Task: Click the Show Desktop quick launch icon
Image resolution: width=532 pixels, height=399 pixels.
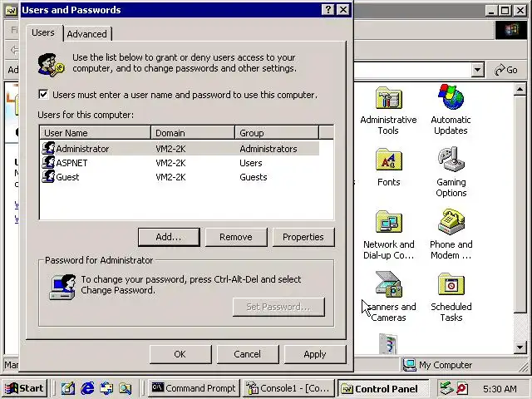Action: point(68,388)
